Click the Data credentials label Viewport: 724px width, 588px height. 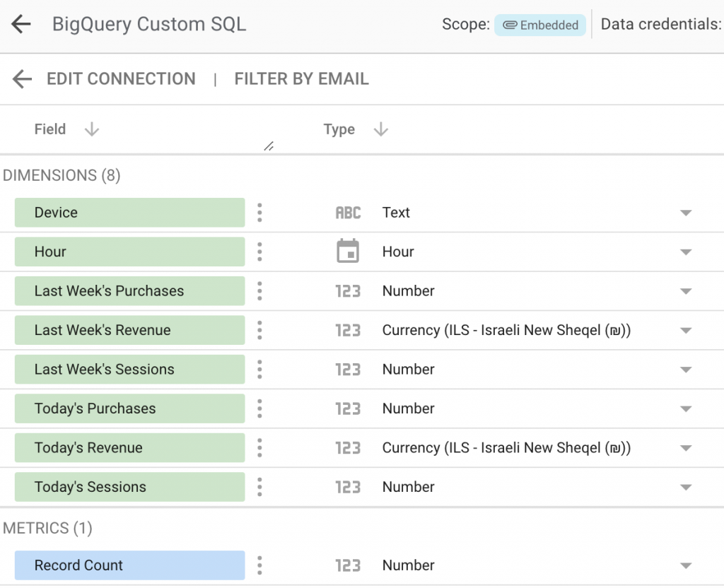coord(661,24)
